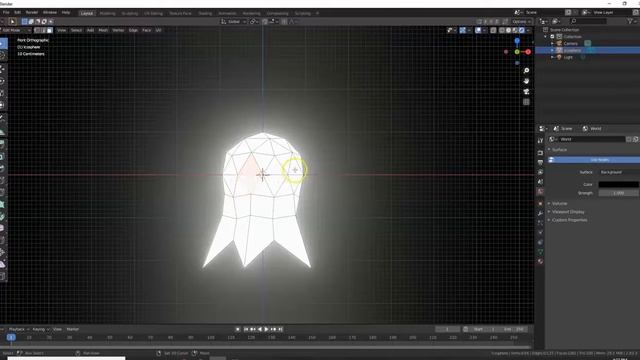Click the pivot point icon

[254, 21]
